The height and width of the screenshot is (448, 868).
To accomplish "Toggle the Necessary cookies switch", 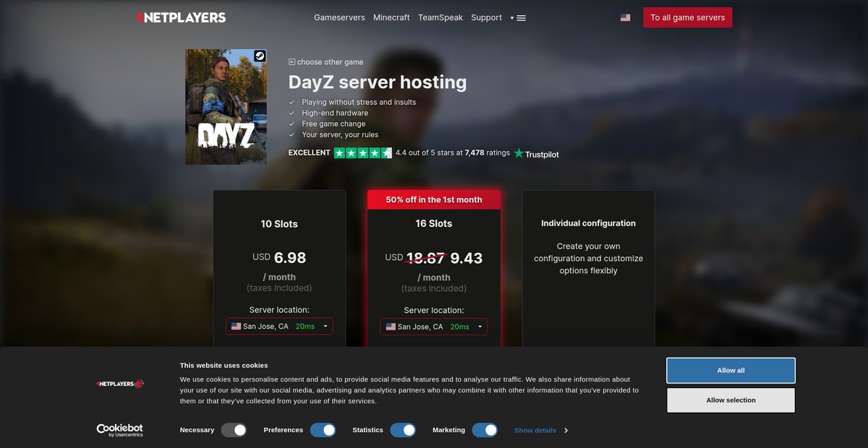I will pyautogui.click(x=234, y=430).
